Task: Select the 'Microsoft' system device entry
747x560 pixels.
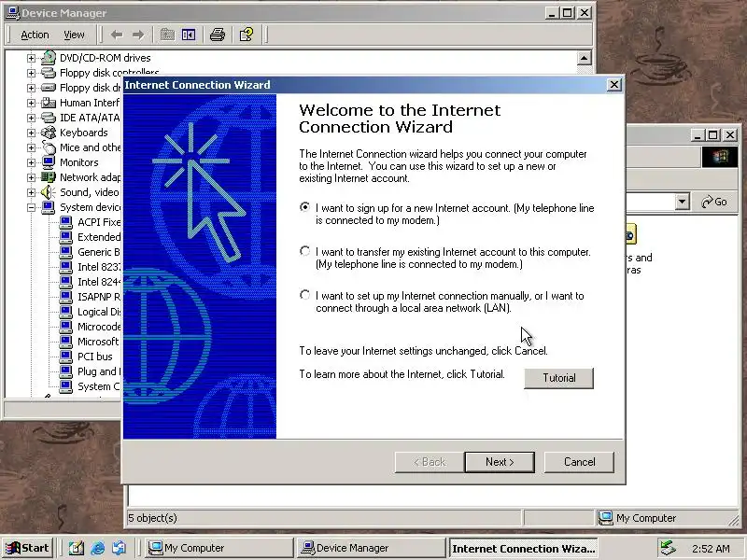Action: [98, 342]
